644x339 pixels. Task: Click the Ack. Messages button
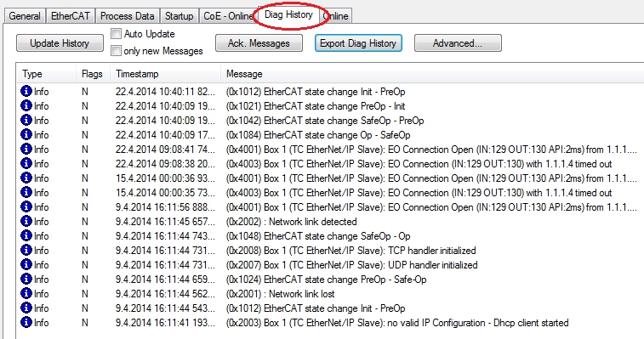[x=259, y=43]
